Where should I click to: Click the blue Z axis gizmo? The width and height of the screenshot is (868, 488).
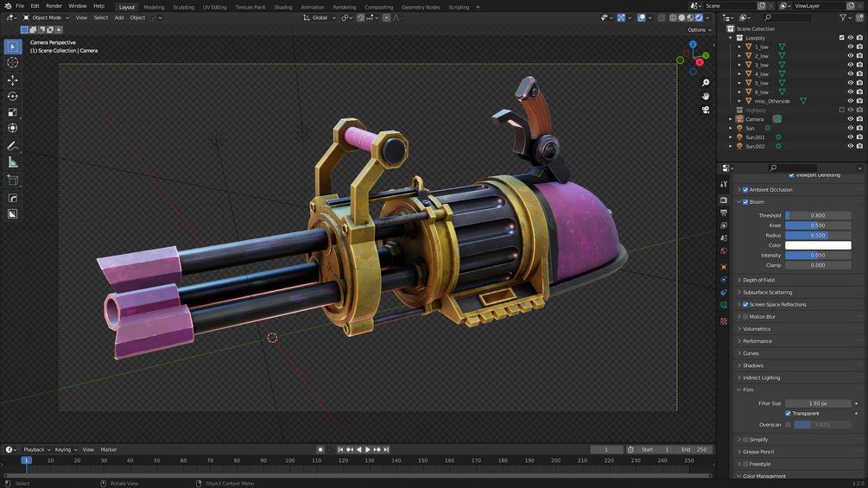693,44
